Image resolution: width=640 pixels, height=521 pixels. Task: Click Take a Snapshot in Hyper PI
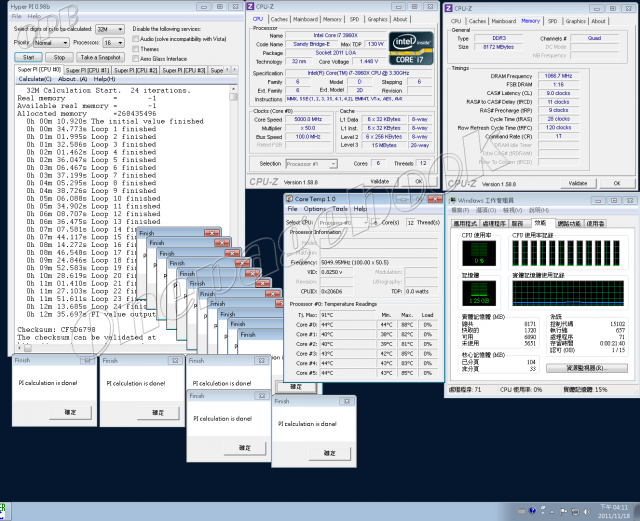(100, 57)
